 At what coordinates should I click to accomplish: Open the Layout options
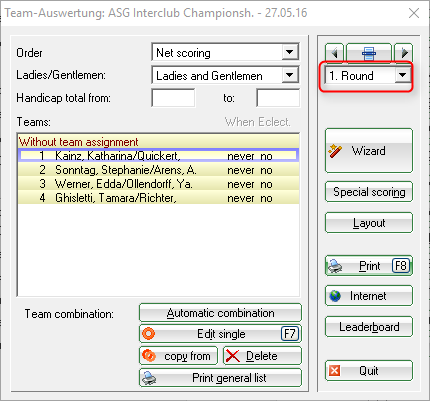coord(369,223)
